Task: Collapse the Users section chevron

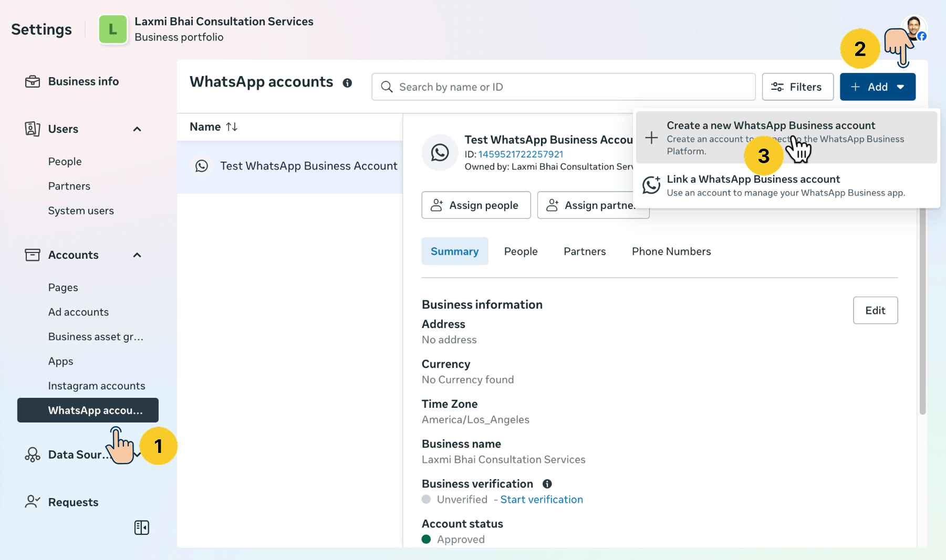Action: 137,129
